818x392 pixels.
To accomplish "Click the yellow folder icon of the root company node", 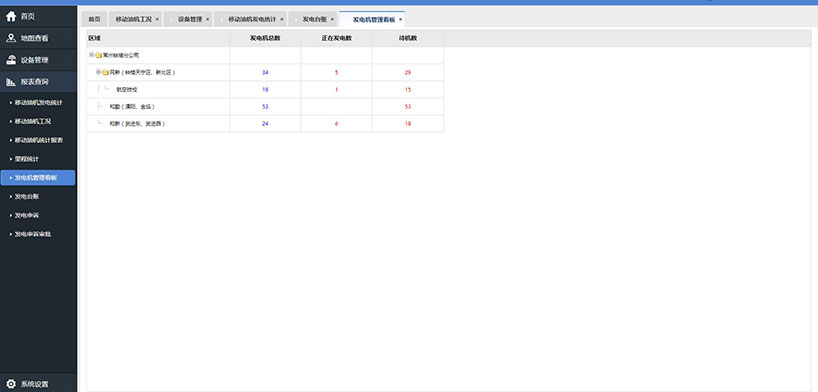I will tap(99, 55).
